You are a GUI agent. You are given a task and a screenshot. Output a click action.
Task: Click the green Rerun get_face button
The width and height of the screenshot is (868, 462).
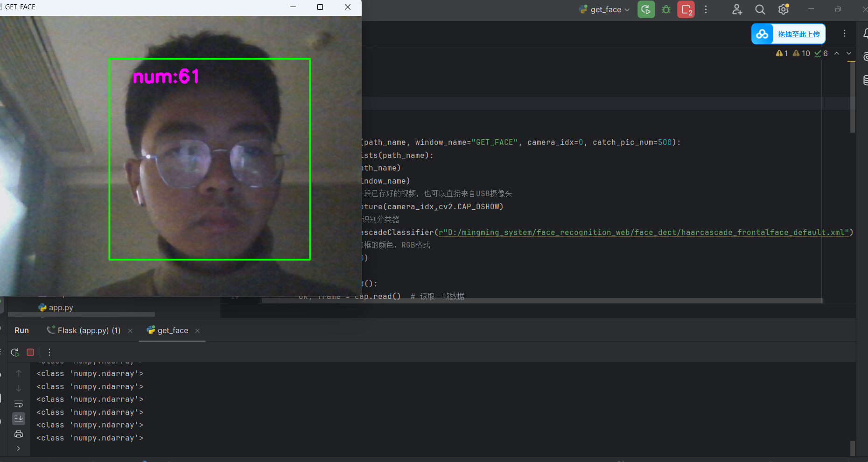[646, 9]
